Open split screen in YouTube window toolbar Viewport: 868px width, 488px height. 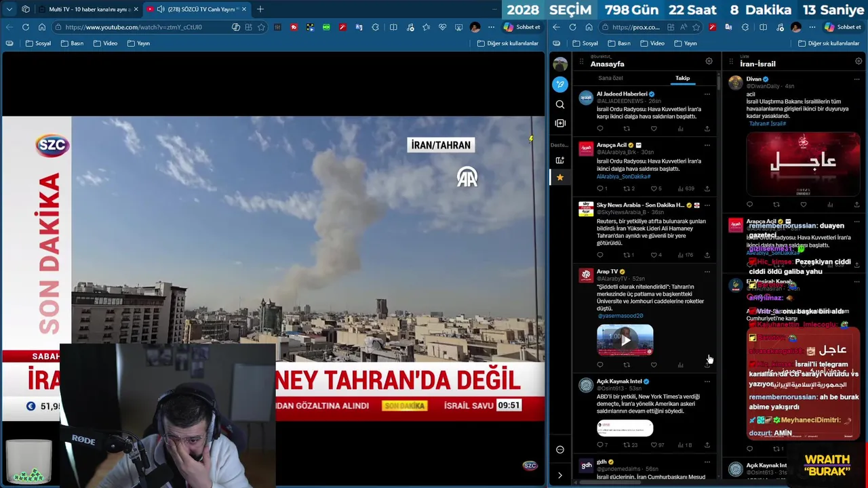(x=393, y=27)
